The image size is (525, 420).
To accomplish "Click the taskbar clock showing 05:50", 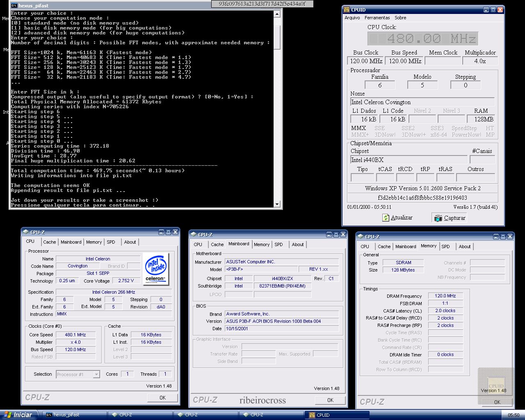I will (514, 415).
